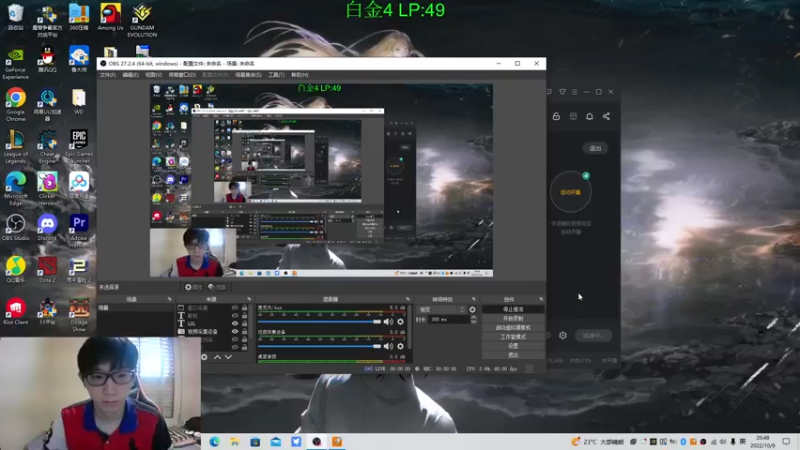Open the 工具(T) menu in OBS
800x450 pixels.
(276, 75)
